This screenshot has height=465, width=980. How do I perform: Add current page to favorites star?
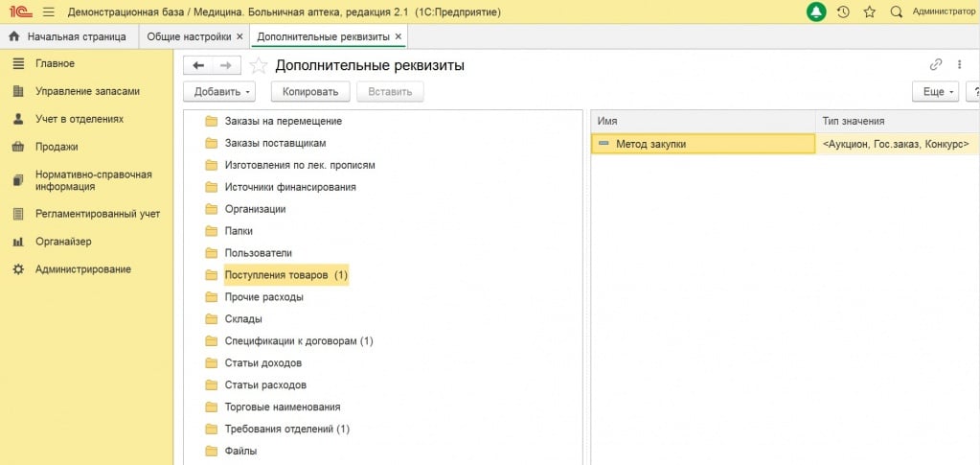point(258,66)
